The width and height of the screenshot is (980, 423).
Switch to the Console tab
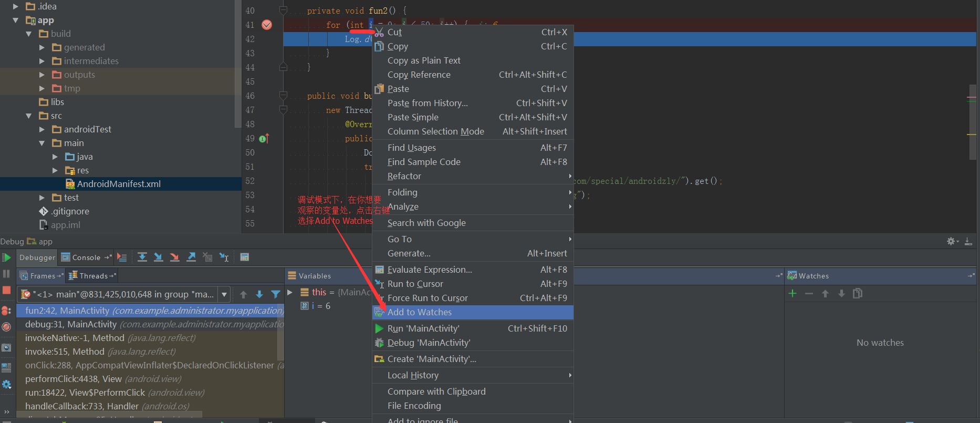pos(86,257)
